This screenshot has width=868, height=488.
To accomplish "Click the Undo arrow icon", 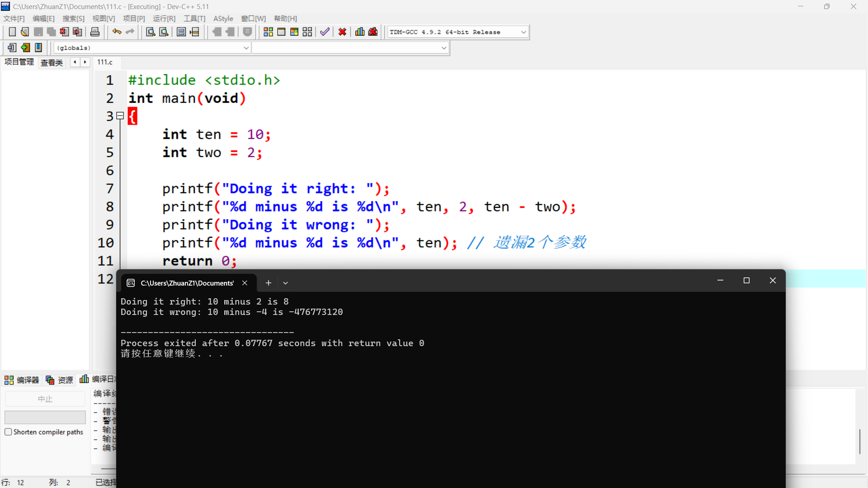I will [117, 32].
